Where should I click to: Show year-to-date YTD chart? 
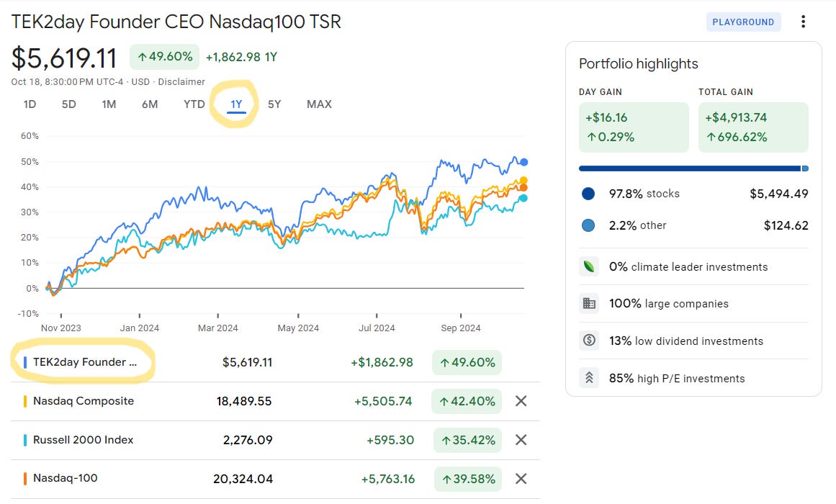194,104
